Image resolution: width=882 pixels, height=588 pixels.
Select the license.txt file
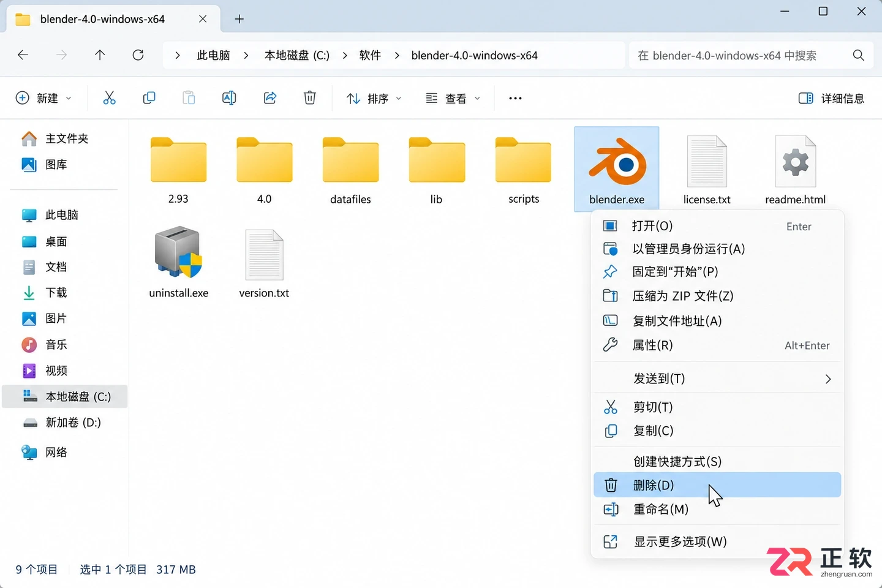pyautogui.click(x=707, y=169)
